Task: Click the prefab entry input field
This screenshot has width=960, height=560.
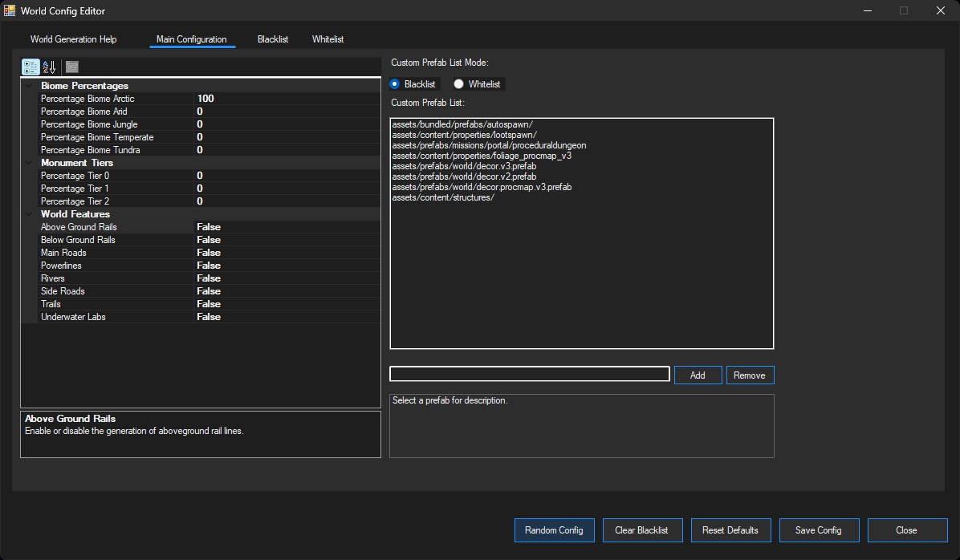Action: click(529, 374)
